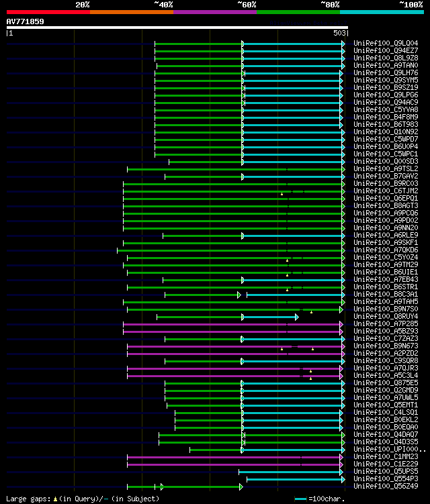Select the UniRef100_Q9SYM5 label
Viewport: 430px width, 504px height.
pos(386,80)
